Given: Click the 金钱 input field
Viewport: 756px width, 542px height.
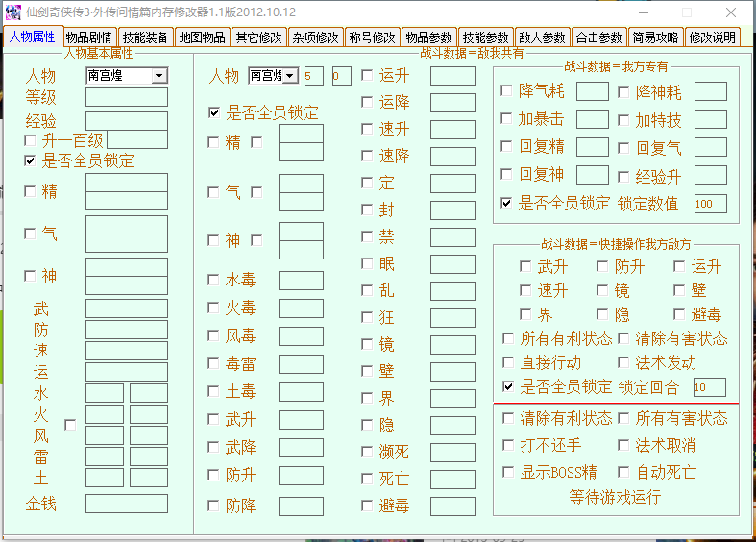Looking at the screenshot, I should click(x=127, y=504).
